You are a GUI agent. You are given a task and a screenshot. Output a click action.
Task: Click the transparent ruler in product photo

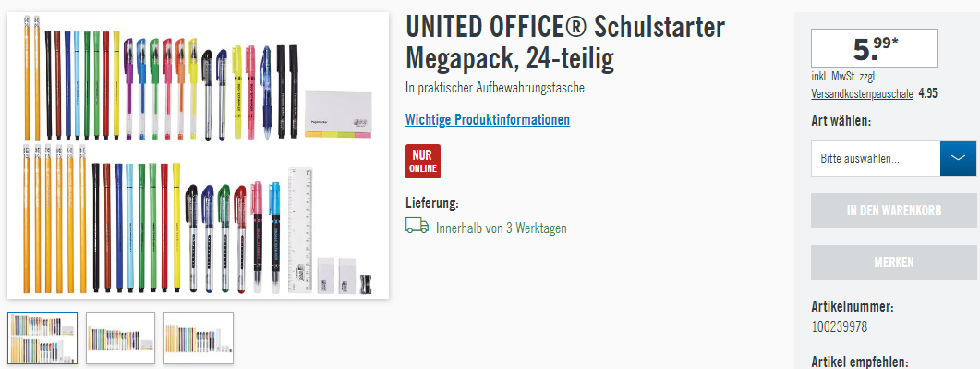tap(300, 229)
